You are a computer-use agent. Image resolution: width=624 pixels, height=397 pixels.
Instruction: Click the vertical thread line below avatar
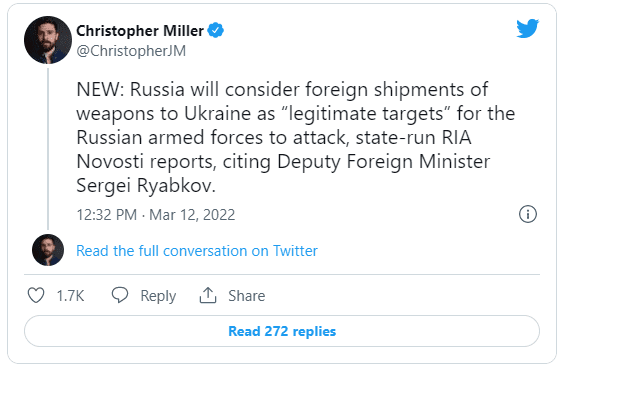click(48, 149)
